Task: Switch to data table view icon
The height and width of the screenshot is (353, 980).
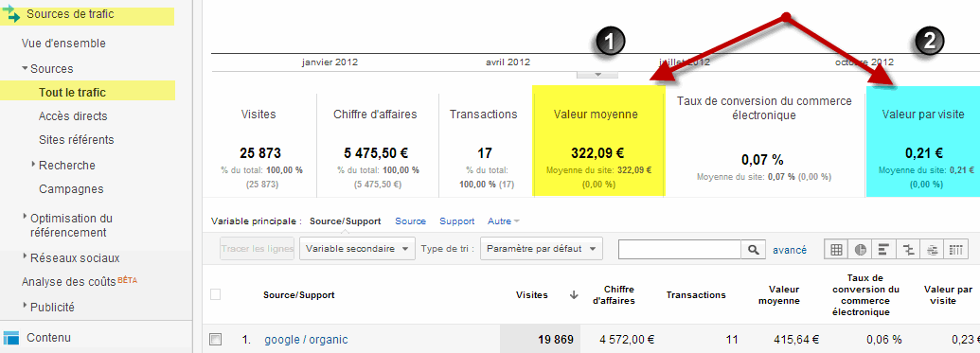Action: 836,249
